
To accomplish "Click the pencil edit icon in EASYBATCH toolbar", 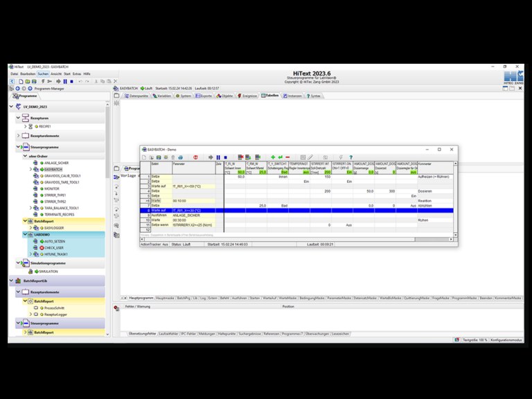I will (x=310, y=157).
